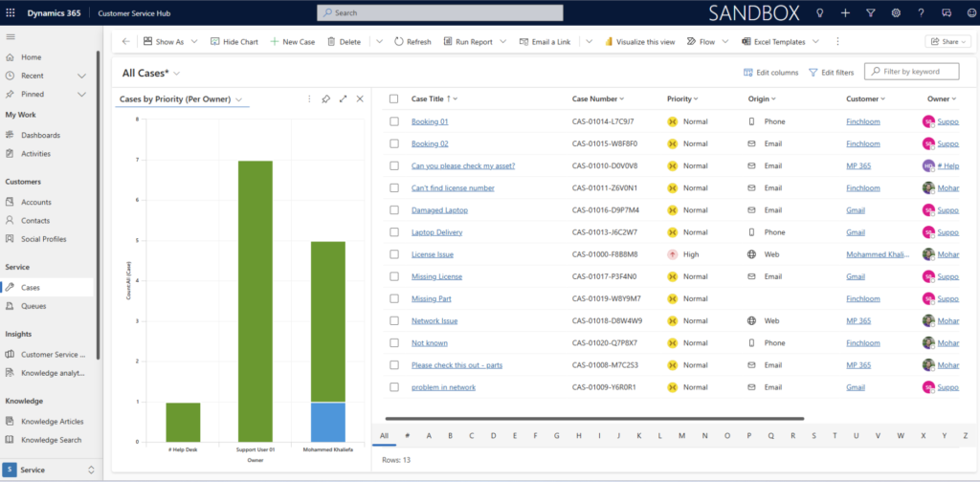
Task: Check the Not known row checkbox
Action: (x=394, y=342)
